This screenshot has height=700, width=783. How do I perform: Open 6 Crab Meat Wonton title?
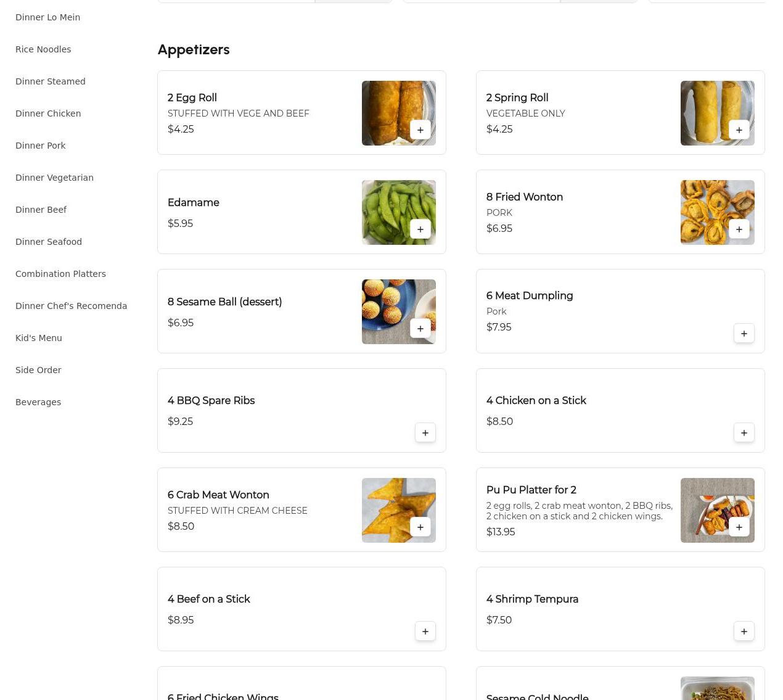(x=218, y=495)
